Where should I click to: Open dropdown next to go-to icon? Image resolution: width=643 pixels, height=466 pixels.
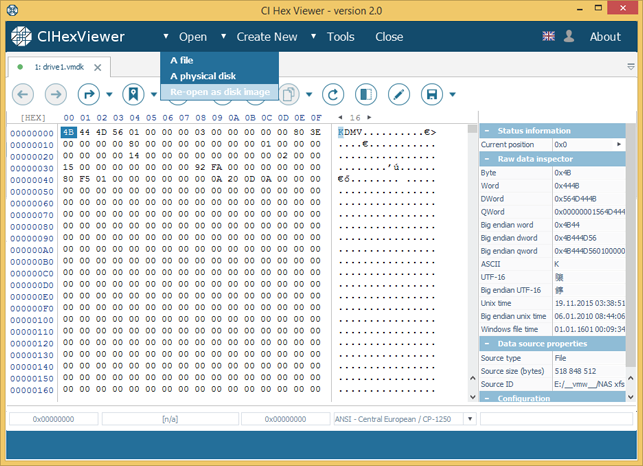click(x=109, y=94)
